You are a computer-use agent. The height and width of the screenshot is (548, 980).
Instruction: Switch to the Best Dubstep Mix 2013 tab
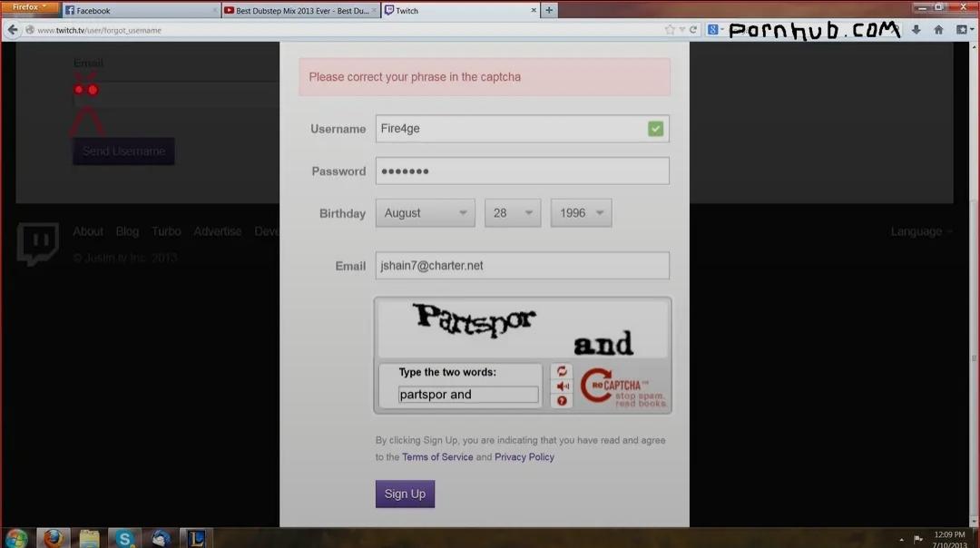[x=299, y=11]
